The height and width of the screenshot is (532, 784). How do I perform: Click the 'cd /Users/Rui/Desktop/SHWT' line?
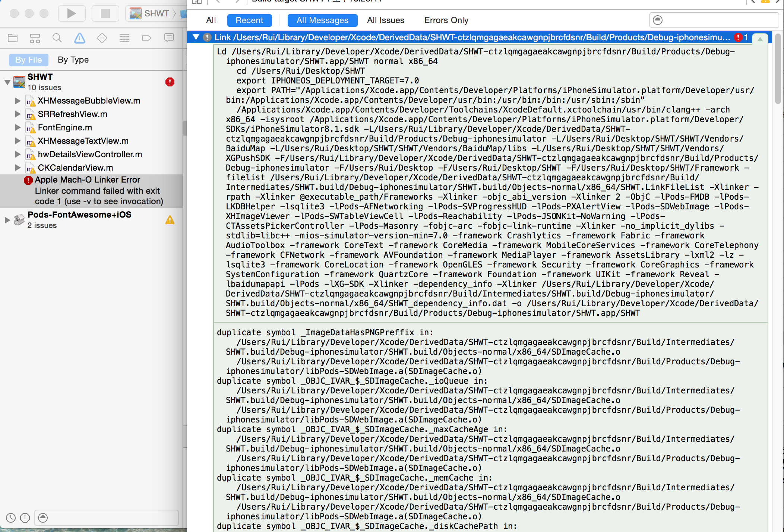(300, 71)
